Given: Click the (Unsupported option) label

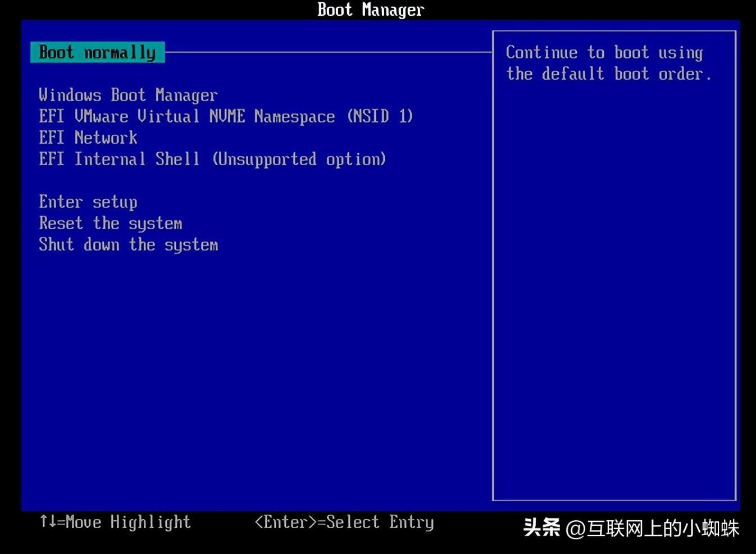Looking at the screenshot, I should click(299, 159).
